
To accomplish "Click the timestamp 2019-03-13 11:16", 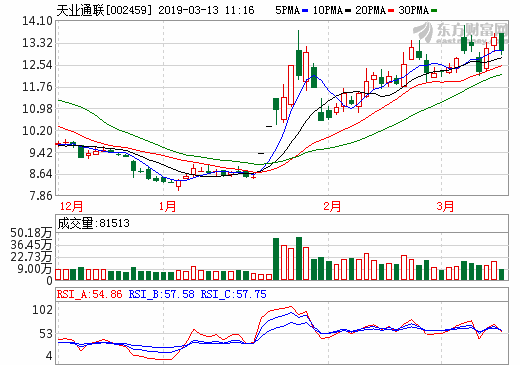I will [x=206, y=10].
